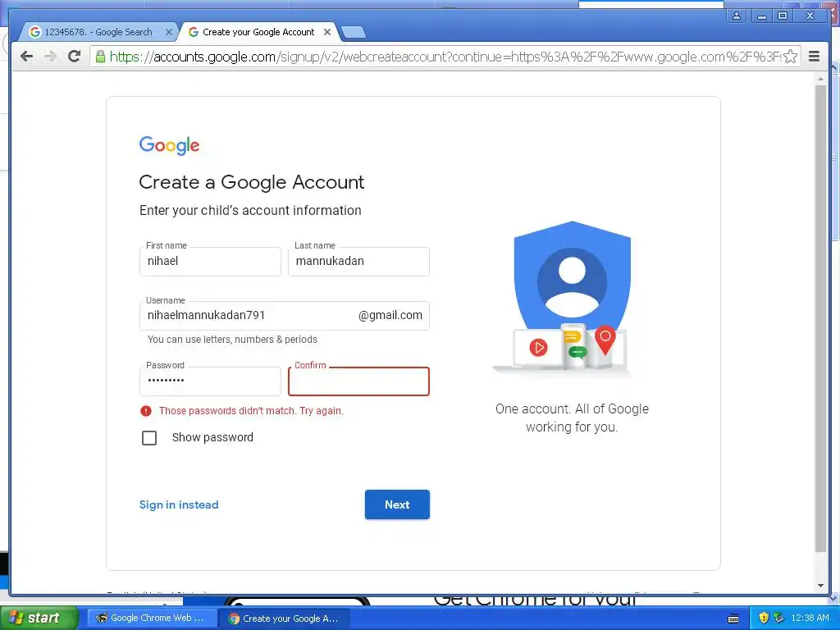840x630 pixels.
Task: Click 'Enter your child's account information' text
Action: tap(250, 211)
